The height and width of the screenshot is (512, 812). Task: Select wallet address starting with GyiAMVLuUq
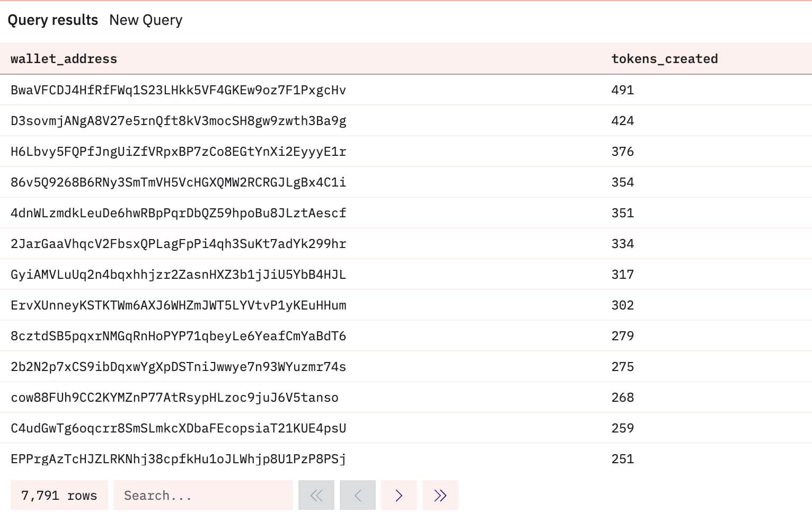pos(178,275)
